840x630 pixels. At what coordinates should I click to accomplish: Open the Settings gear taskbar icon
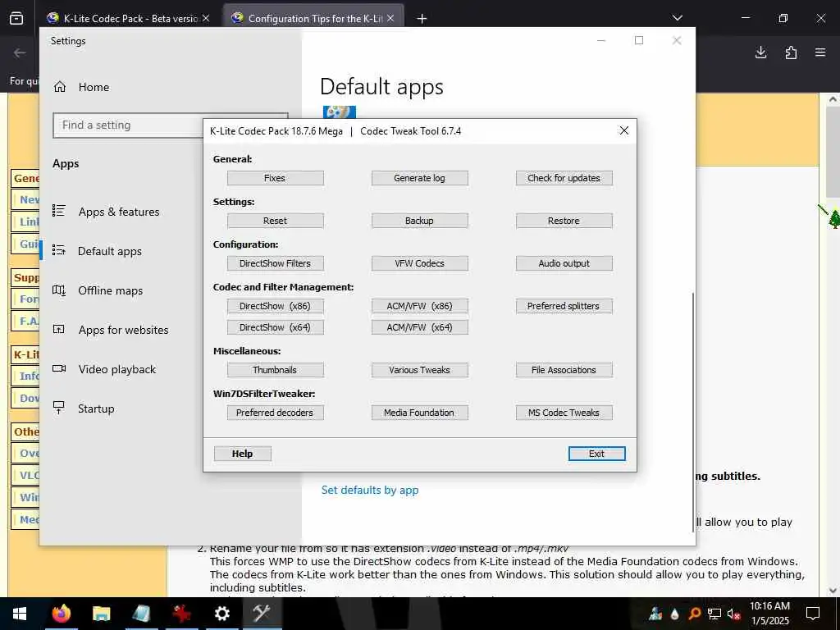tap(221, 614)
